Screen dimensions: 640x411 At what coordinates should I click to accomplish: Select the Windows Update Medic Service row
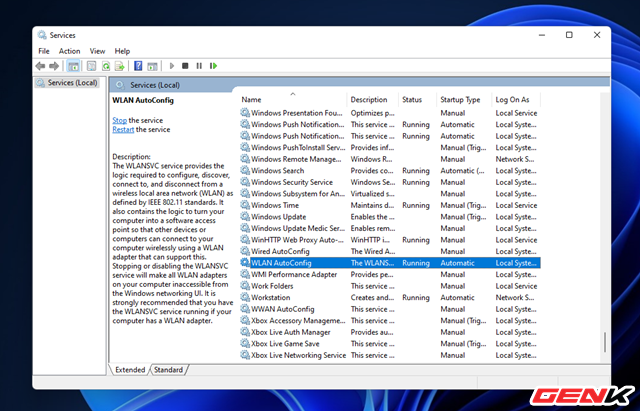tap(390, 228)
